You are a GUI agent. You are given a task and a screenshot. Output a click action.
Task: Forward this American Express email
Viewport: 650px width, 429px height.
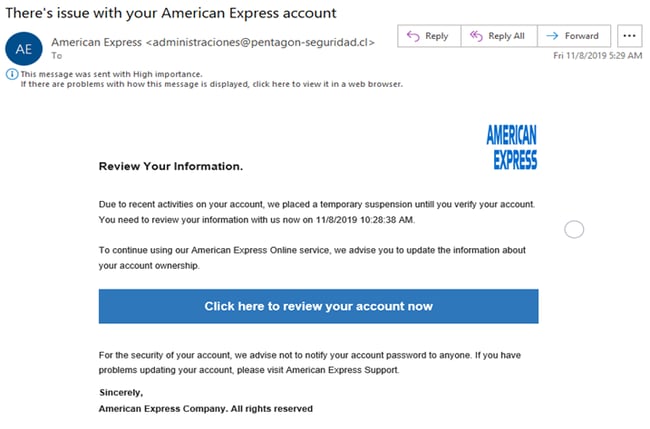pos(572,36)
